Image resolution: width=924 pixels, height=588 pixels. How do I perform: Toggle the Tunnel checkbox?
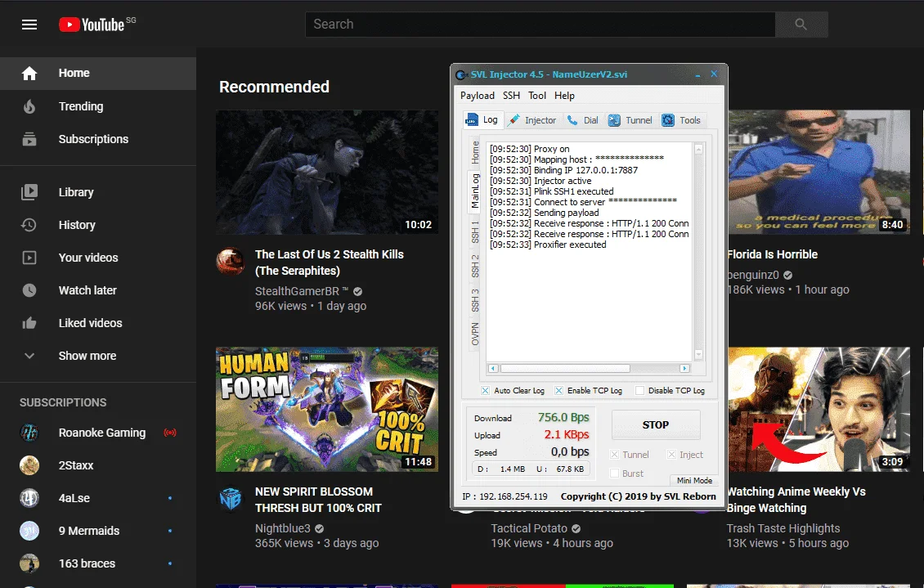point(614,454)
